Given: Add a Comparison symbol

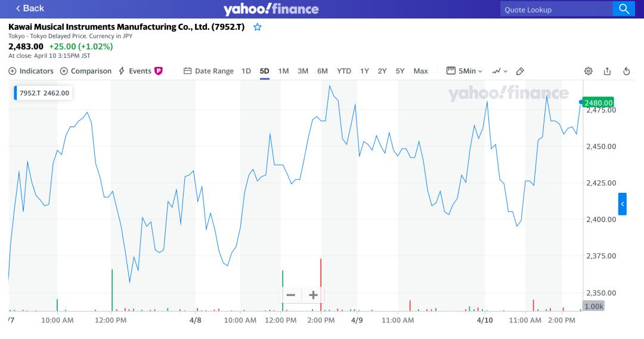Looking at the screenshot, I should click(x=86, y=71).
